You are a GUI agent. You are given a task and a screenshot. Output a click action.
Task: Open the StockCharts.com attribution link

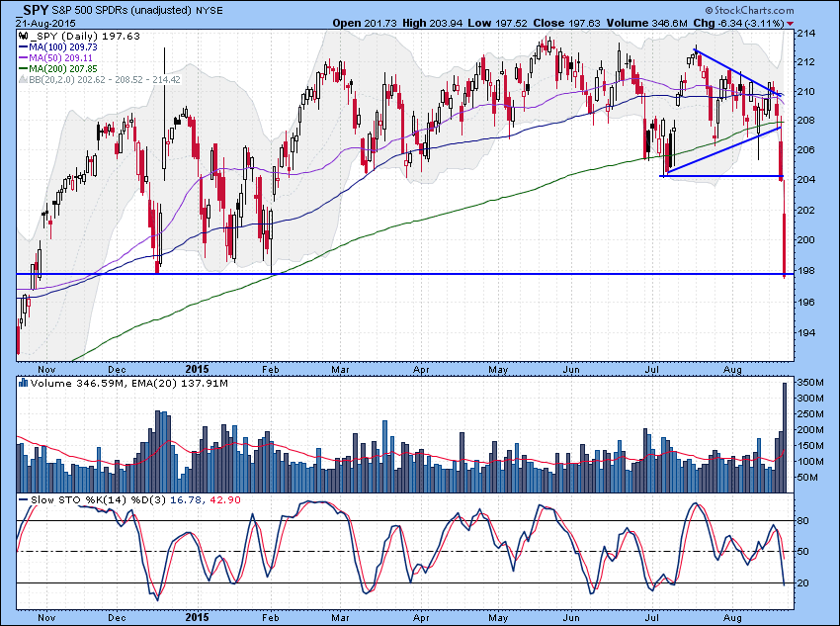click(749, 10)
